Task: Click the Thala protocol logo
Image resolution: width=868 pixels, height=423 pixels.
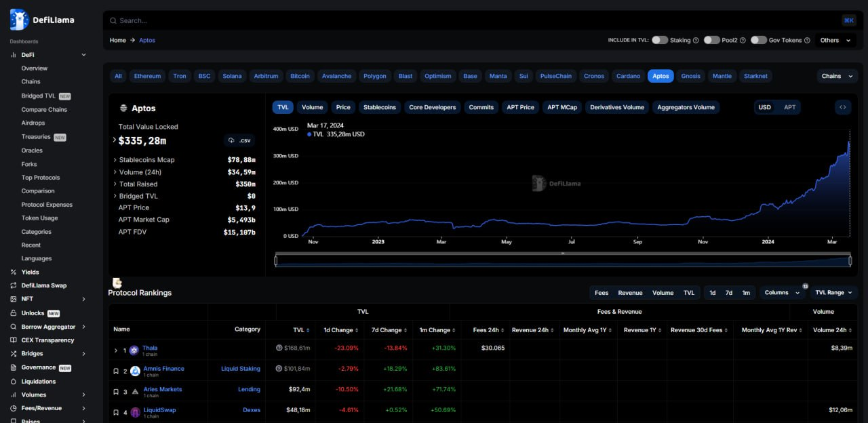Action: (x=134, y=350)
